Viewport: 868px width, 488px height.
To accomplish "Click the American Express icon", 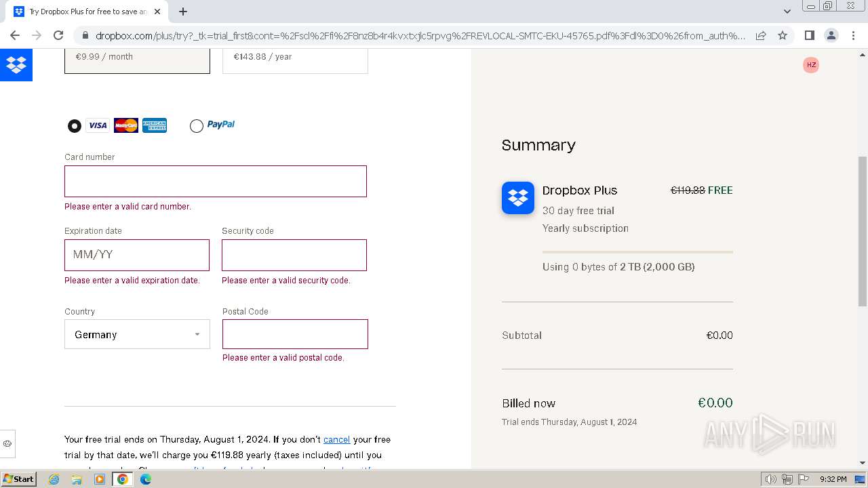I will (x=155, y=125).
